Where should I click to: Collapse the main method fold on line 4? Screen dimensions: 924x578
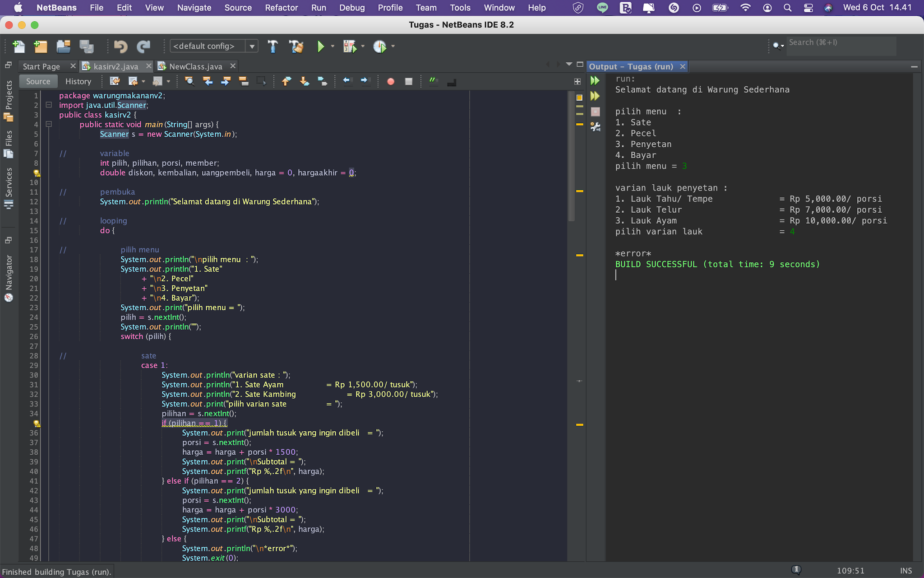point(49,124)
